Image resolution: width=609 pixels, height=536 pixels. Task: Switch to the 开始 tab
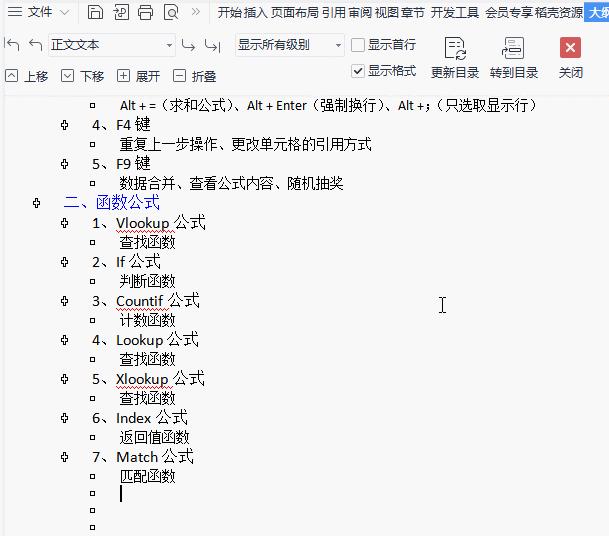coord(230,12)
